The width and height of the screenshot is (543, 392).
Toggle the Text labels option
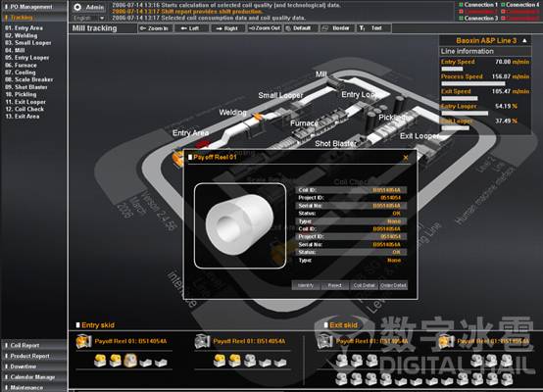373,28
